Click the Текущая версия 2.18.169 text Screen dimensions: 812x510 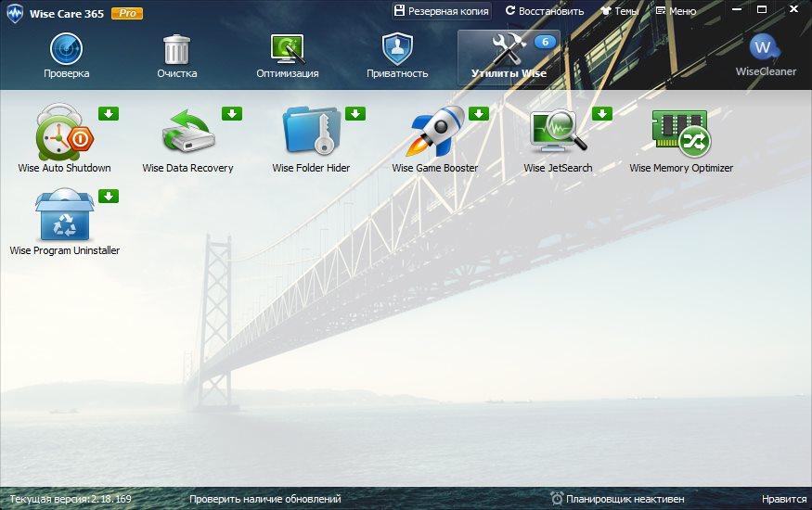click(71, 499)
